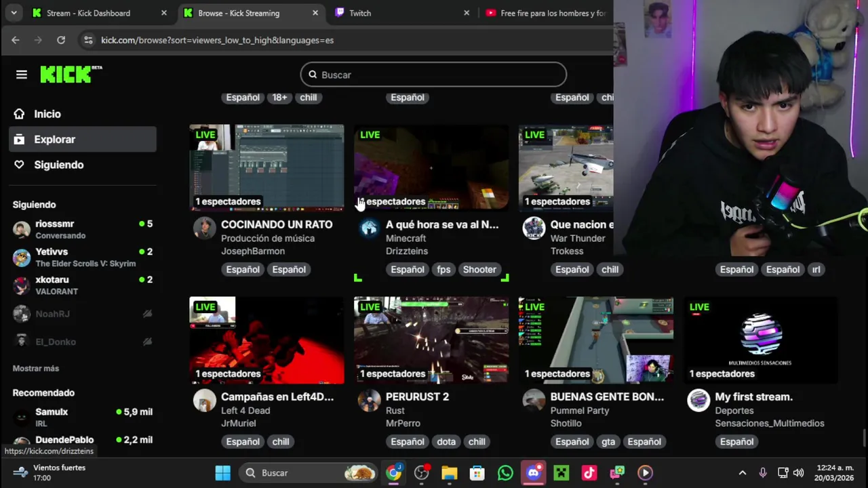868x488 pixels.
Task: Open Minecraft category link
Action: [406, 238]
